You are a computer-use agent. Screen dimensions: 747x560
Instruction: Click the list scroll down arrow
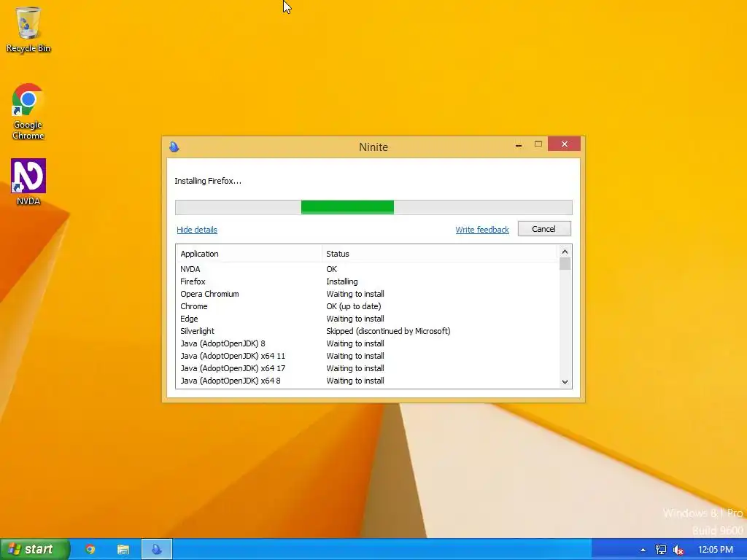tap(565, 382)
